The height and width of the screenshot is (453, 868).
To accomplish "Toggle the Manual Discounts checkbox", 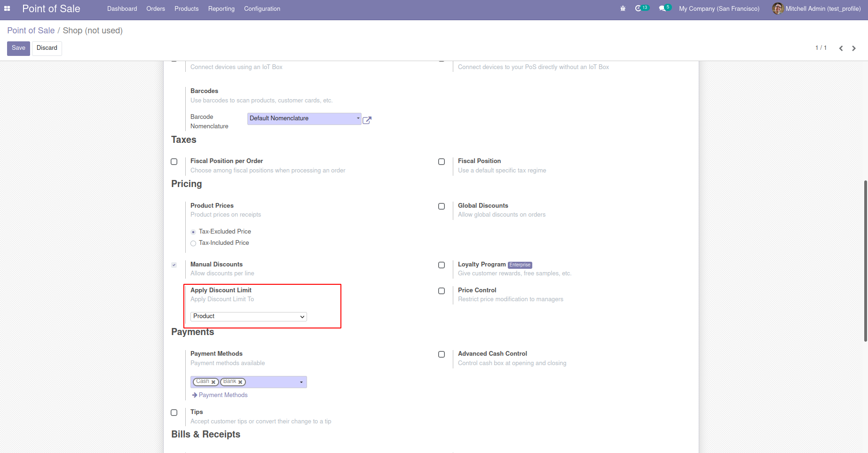I will (x=174, y=265).
